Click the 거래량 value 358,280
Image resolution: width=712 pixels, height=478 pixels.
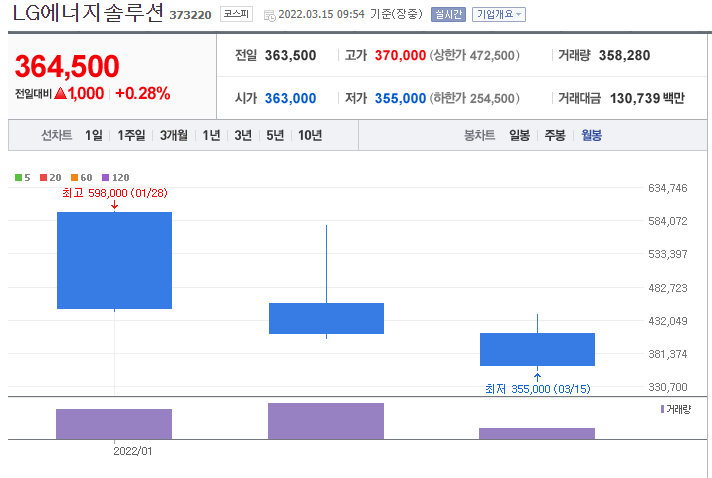pos(624,55)
